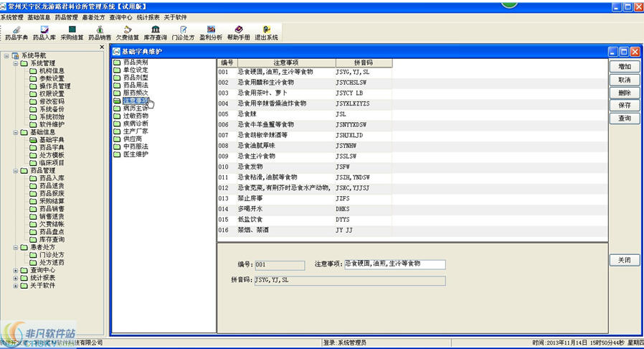
Task: Collapse the 系统导航 root node
Action: [6, 55]
